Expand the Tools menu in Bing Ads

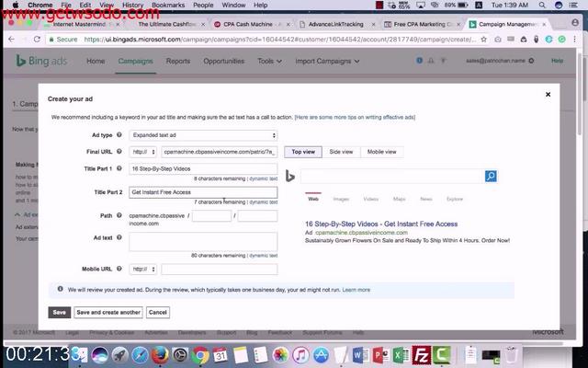269,61
